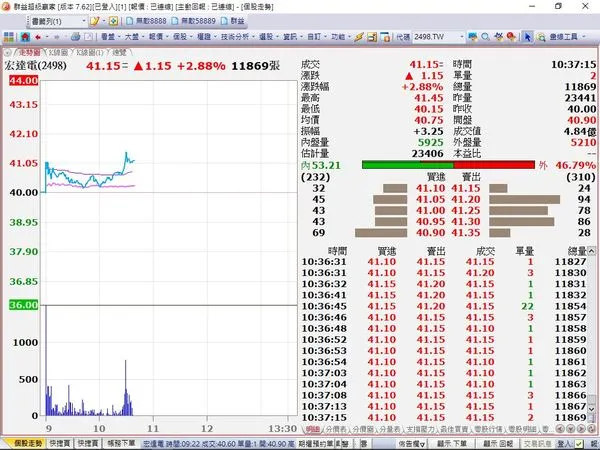This screenshot has width=600, height=450.
Task: Open the 大盤 menu
Action: pos(134,37)
